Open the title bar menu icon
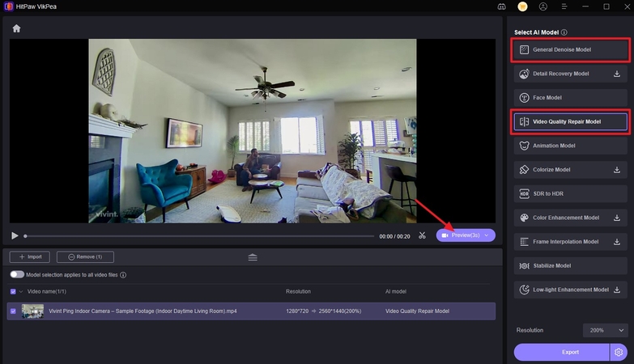This screenshot has height=364, width=634. coord(564,6)
